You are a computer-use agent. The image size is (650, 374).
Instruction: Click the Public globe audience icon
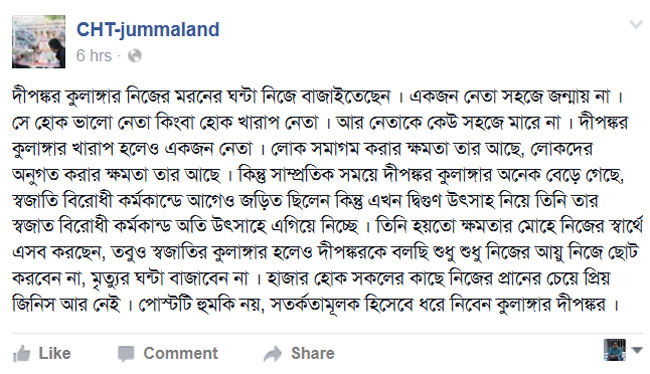[x=134, y=56]
